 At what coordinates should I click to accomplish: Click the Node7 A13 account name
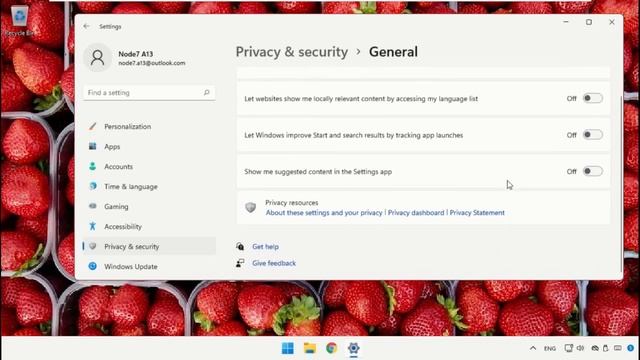(x=136, y=54)
